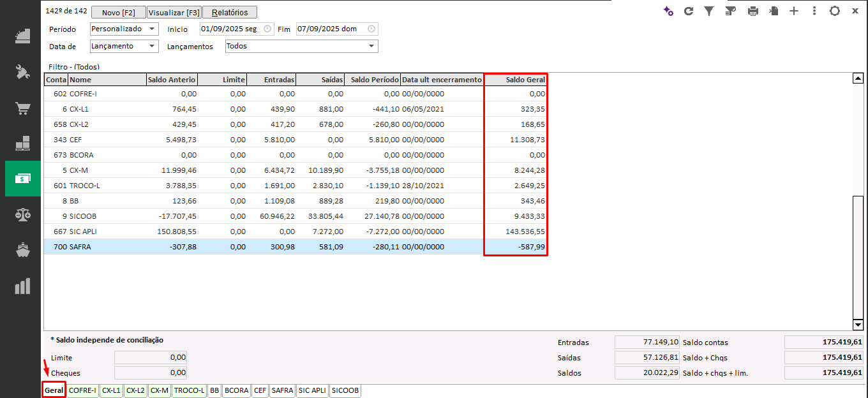Screen dimensions: 868x398
Task: Open the bar chart reports sidebar icon
Action: click(23, 286)
